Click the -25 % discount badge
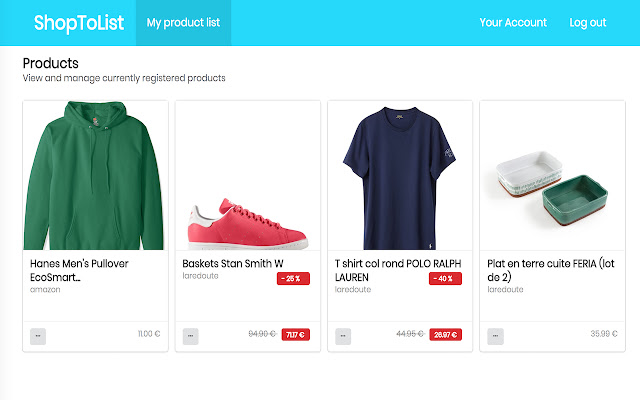 [x=293, y=278]
